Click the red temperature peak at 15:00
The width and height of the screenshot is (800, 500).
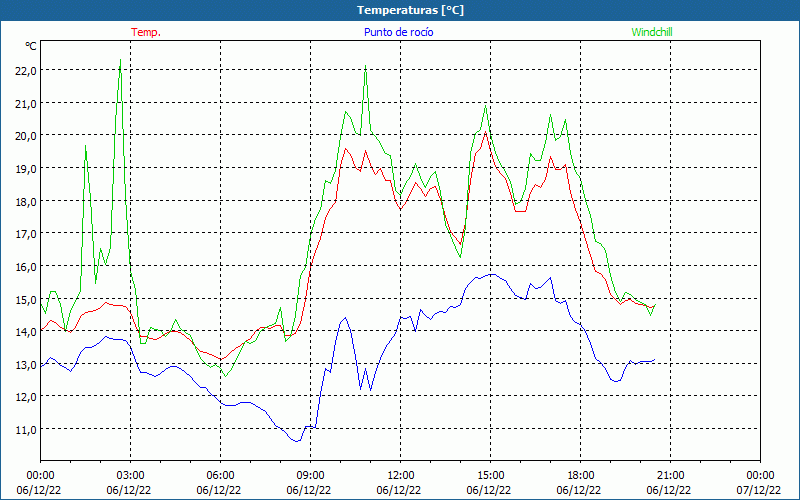tap(485, 132)
